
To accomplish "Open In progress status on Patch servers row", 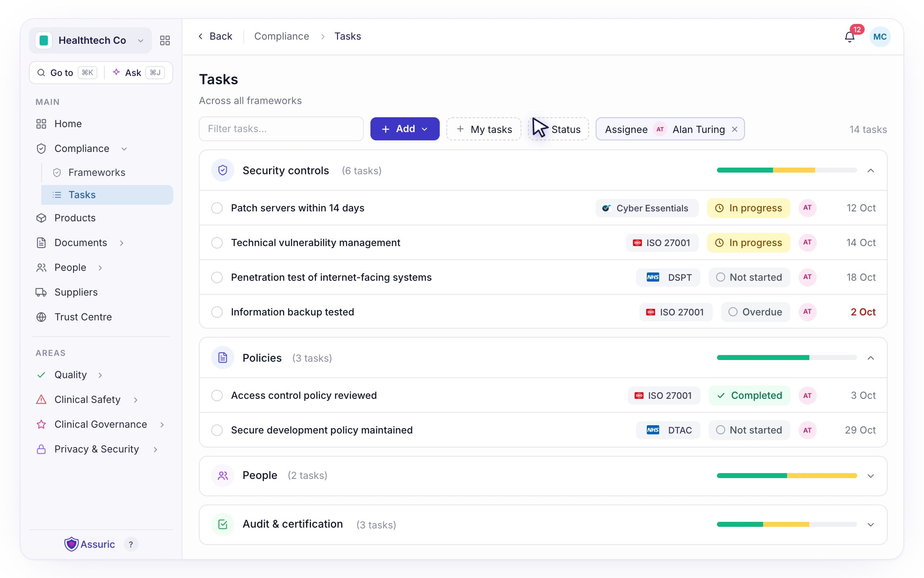I will (748, 208).
